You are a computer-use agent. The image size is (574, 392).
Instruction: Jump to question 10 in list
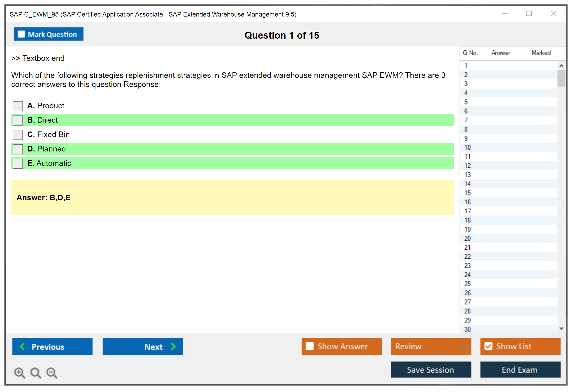point(467,147)
